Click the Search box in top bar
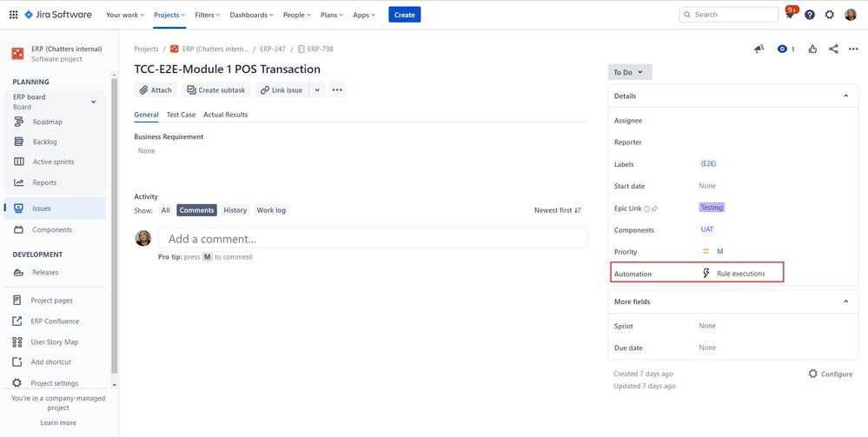This screenshot has height=437, width=868. [x=728, y=15]
